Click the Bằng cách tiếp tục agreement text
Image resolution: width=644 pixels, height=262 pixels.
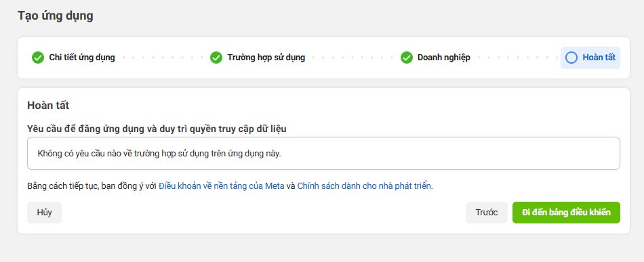[230, 186]
